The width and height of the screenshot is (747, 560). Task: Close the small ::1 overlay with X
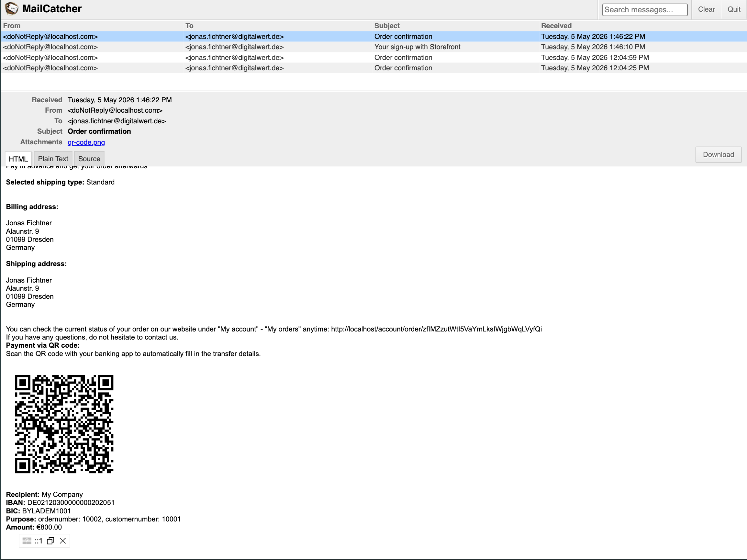pos(63,541)
